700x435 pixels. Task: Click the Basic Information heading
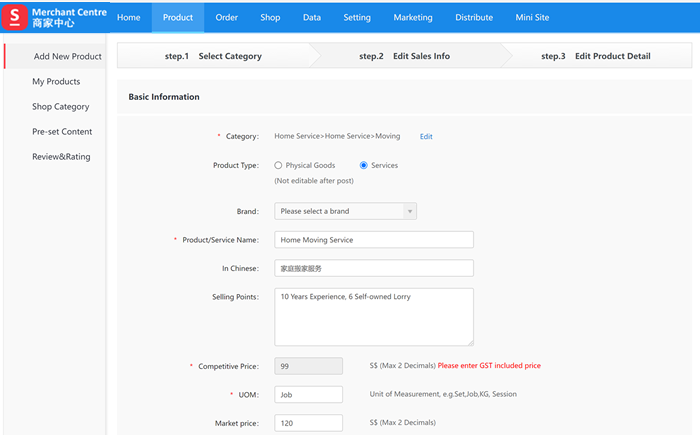coord(164,97)
